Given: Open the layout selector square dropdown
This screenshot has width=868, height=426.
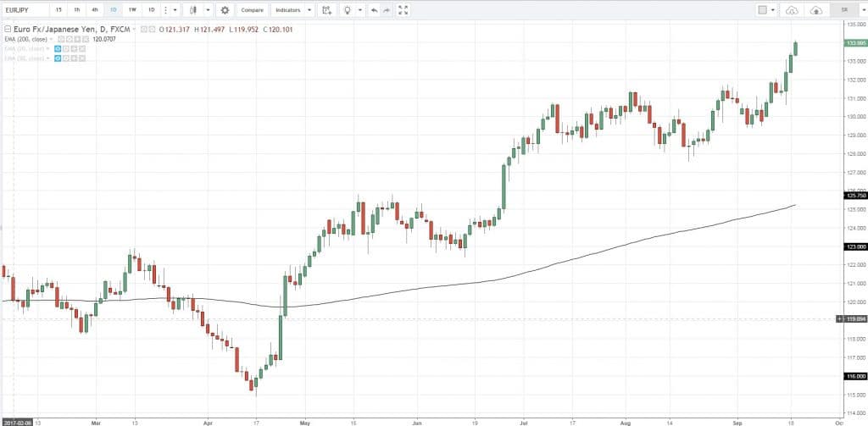Looking at the screenshot, I should 766,10.
